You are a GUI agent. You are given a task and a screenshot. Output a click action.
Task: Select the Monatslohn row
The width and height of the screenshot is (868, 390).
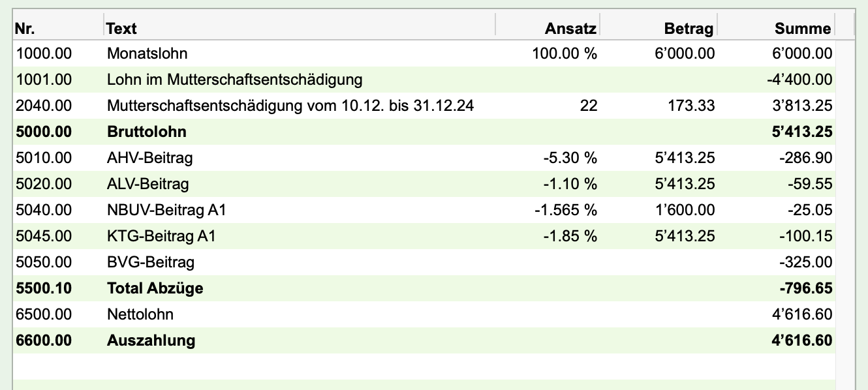(x=424, y=53)
